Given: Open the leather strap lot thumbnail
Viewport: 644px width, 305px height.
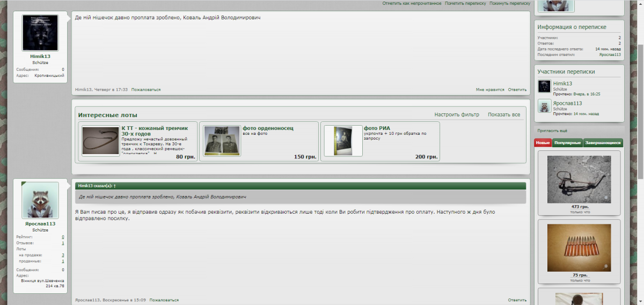Looking at the screenshot, I should pos(101,141).
